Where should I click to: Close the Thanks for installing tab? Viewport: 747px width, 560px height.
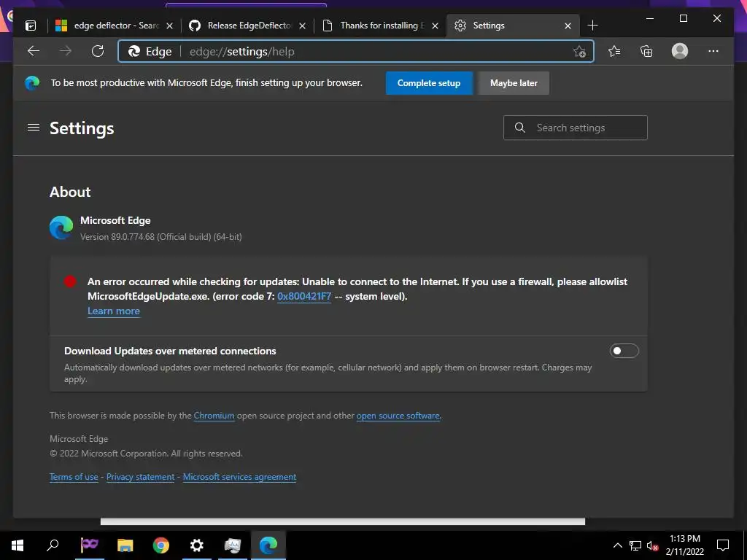[x=435, y=26]
